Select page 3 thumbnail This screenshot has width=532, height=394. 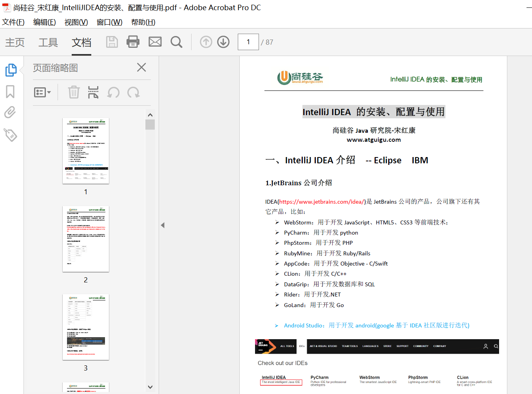(x=86, y=327)
